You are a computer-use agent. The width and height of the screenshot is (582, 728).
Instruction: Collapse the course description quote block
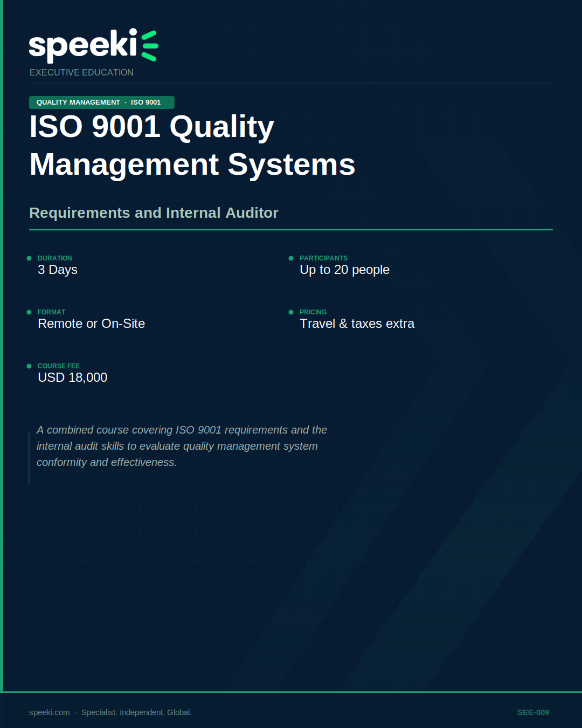point(182,446)
